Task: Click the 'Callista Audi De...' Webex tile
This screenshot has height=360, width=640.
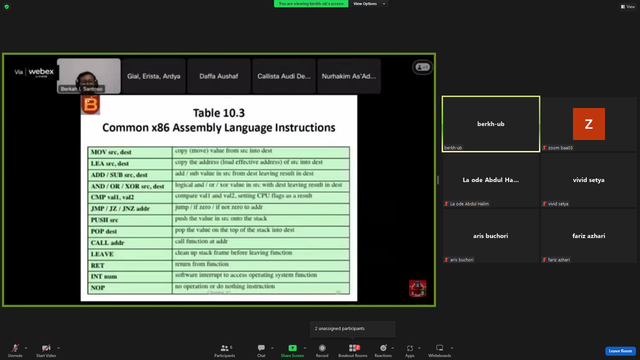Action: tap(284, 76)
